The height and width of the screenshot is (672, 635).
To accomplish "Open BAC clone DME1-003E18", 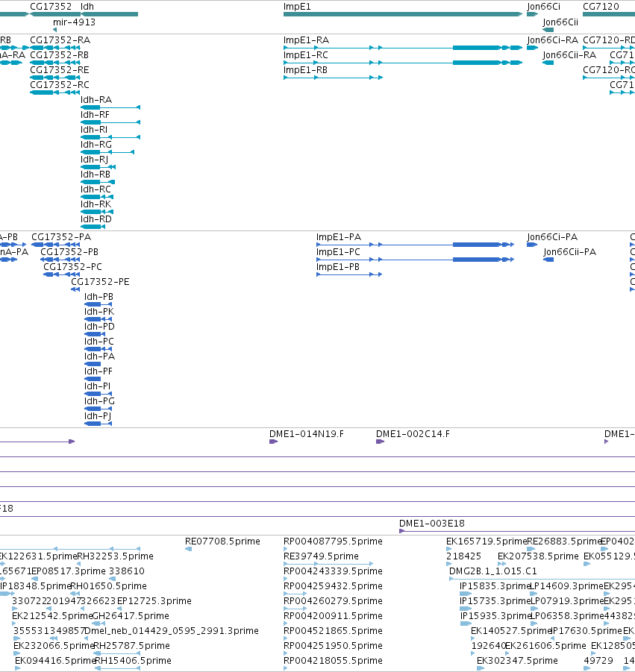I will pos(432,524).
